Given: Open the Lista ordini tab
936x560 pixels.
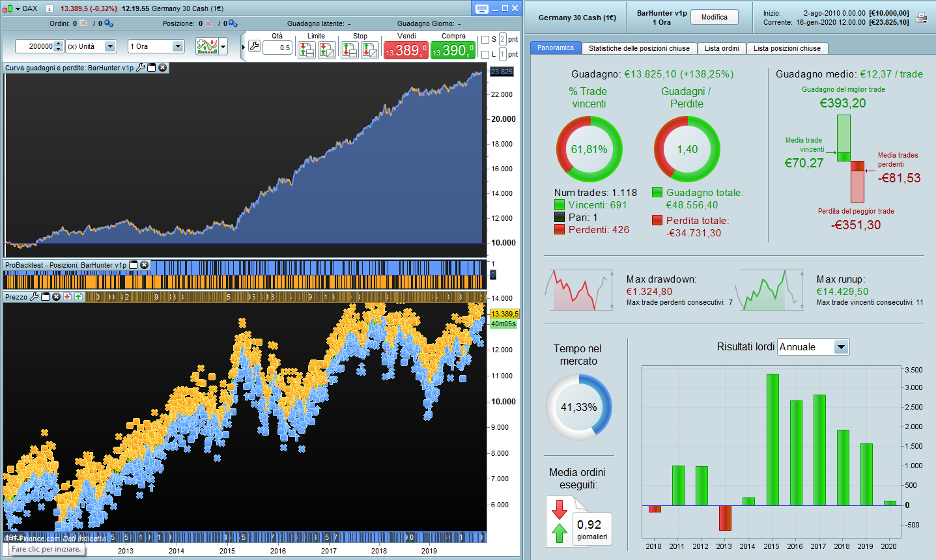Looking at the screenshot, I should (722, 48).
